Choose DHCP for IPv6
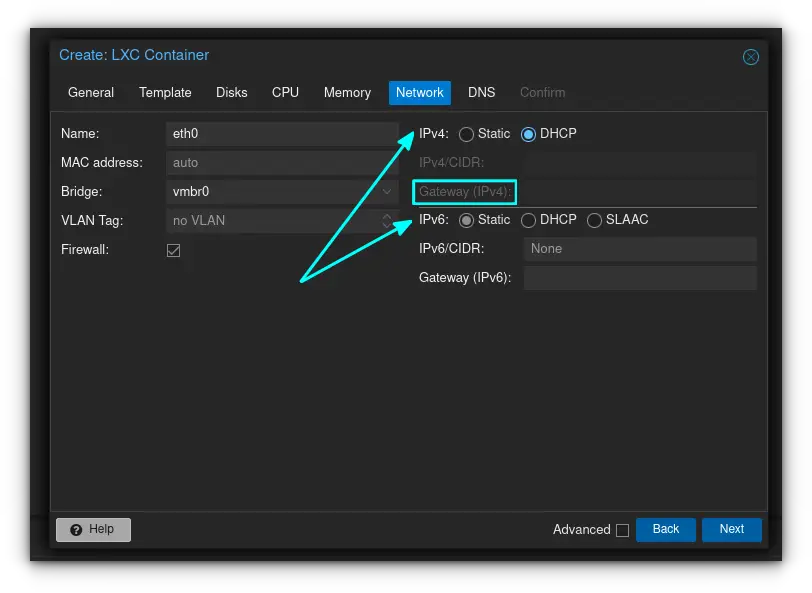The width and height of the screenshot is (812, 593). point(528,220)
